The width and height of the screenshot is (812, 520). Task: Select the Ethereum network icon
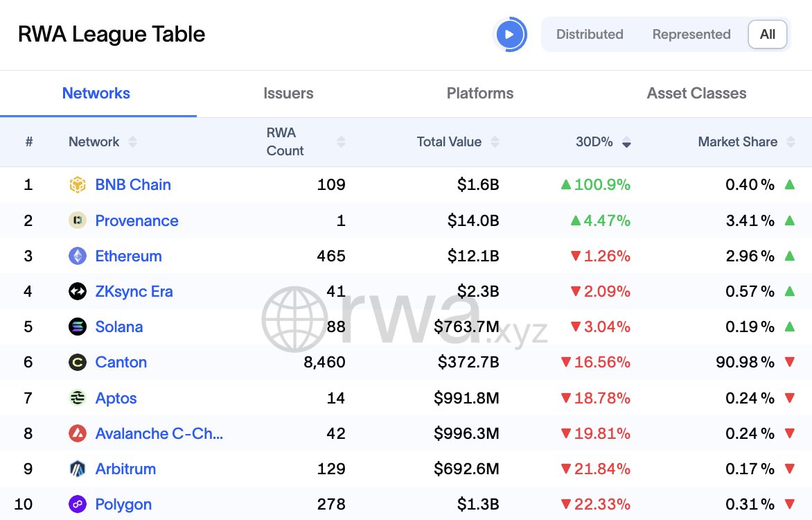tap(78, 256)
